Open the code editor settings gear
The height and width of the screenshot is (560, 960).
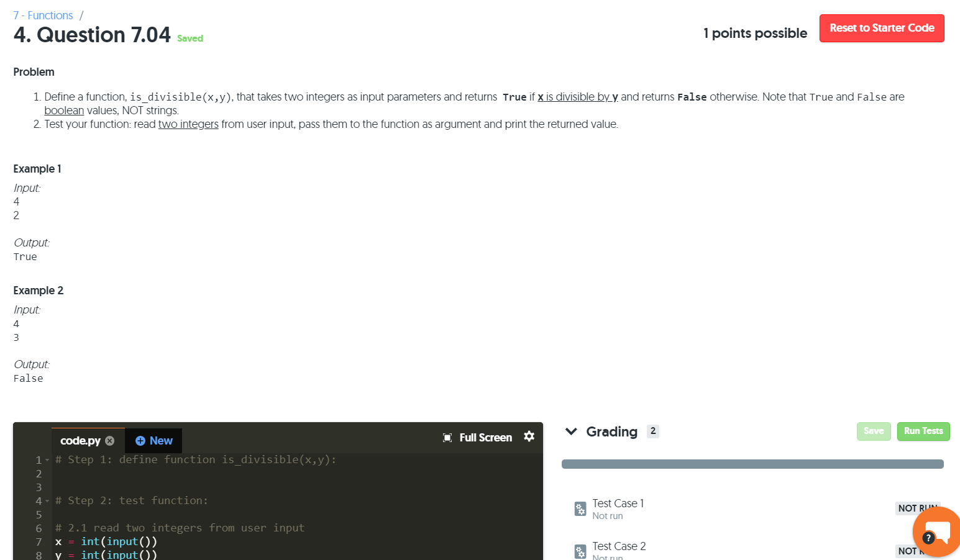click(529, 437)
